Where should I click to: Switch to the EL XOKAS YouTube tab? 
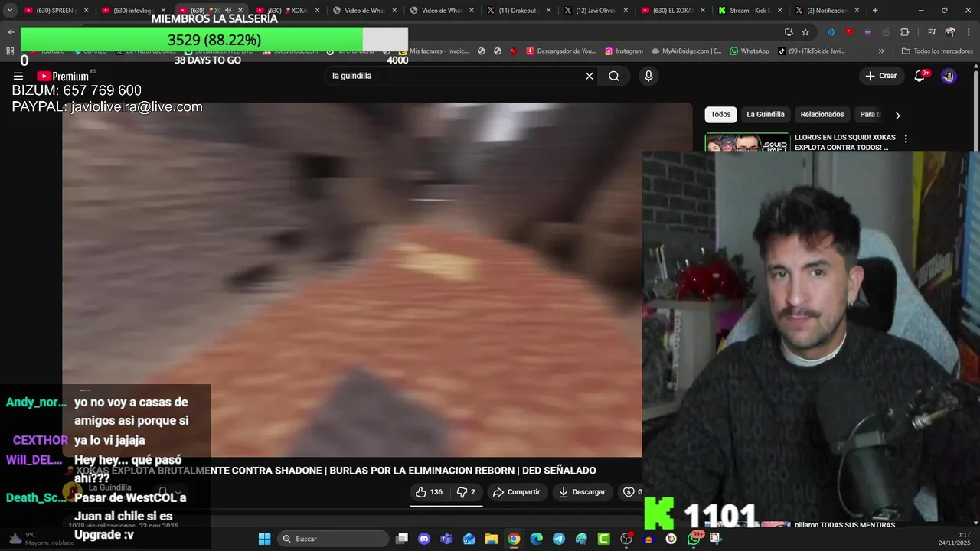673,11
